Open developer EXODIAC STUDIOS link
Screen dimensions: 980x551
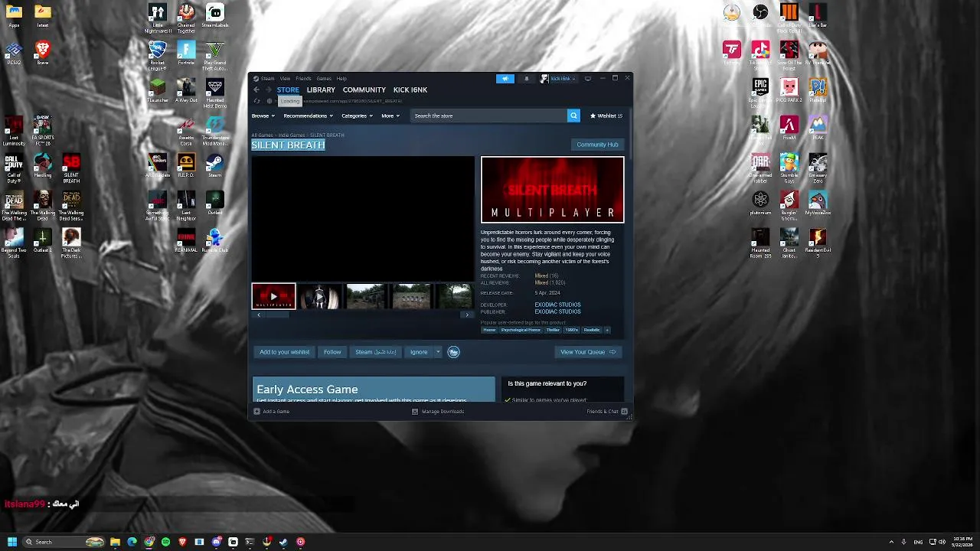click(x=557, y=305)
